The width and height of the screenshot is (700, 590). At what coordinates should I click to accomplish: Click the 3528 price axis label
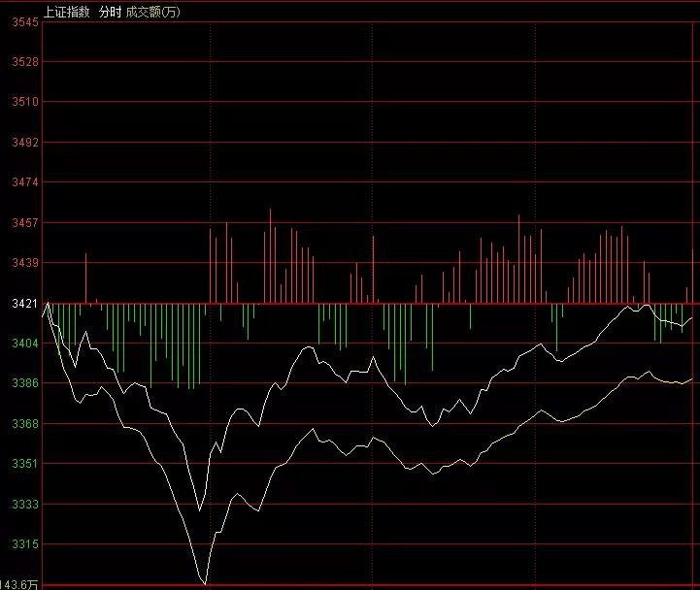[25, 61]
